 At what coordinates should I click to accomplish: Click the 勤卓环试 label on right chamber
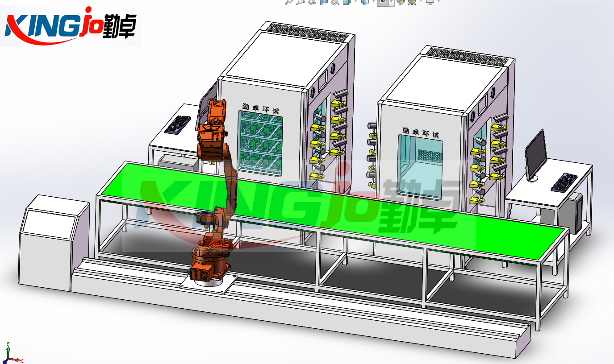click(421, 132)
